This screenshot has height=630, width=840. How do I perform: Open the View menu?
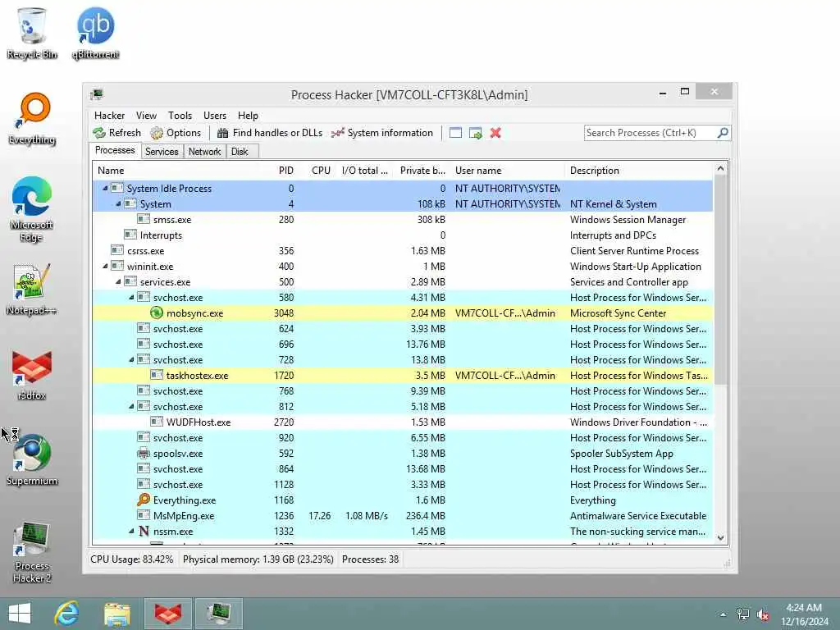tap(146, 115)
